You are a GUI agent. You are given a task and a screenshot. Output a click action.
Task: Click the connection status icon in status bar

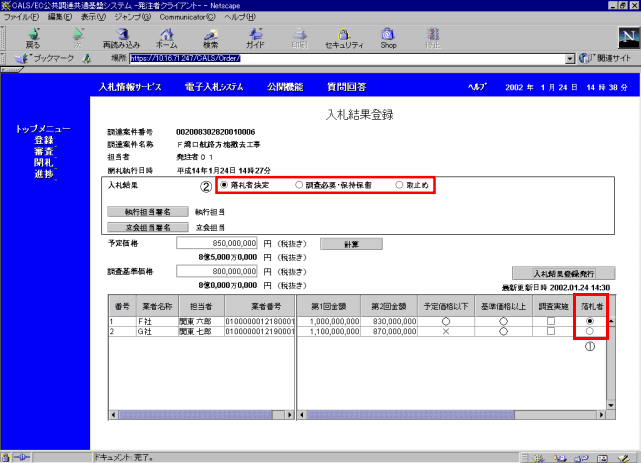tap(22, 457)
